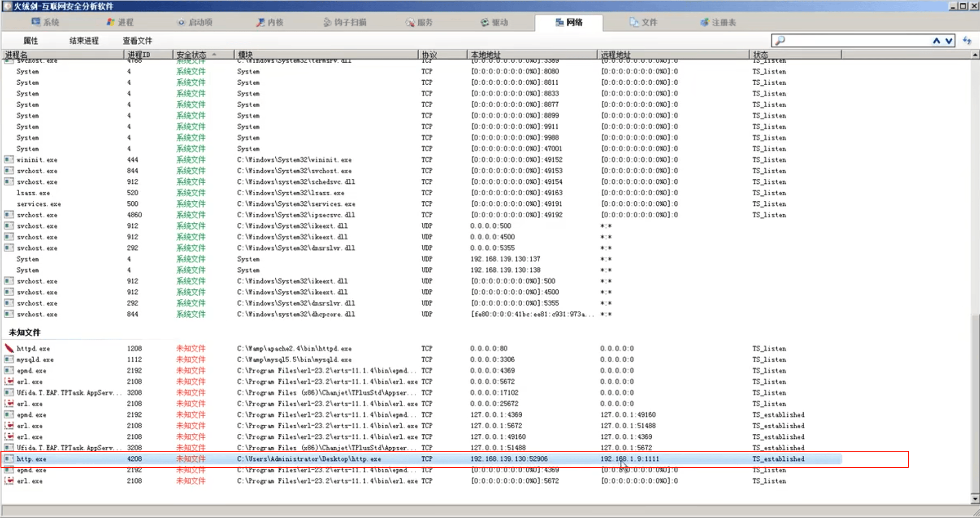The height and width of the screenshot is (518, 980).
Task: Select the lsass.exe process row
Action: tap(421, 193)
